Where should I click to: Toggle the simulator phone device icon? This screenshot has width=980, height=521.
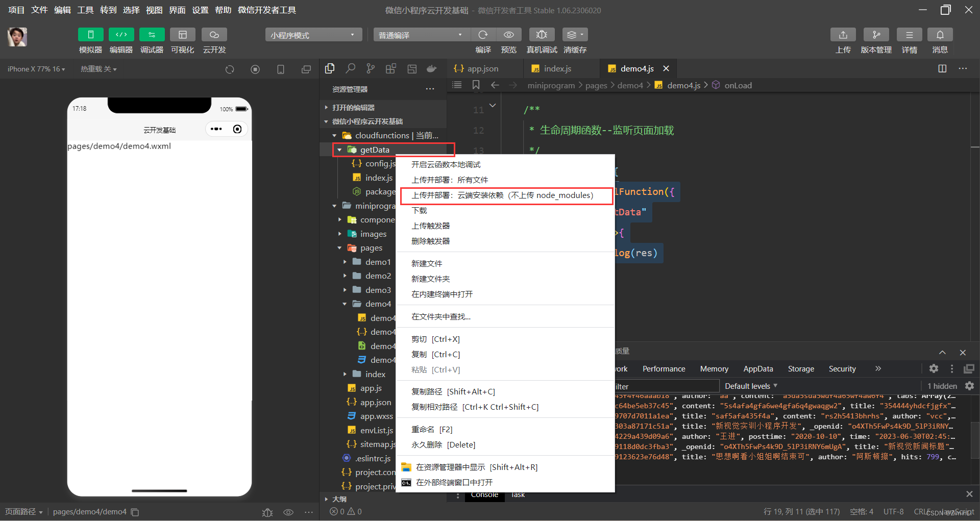(x=281, y=69)
